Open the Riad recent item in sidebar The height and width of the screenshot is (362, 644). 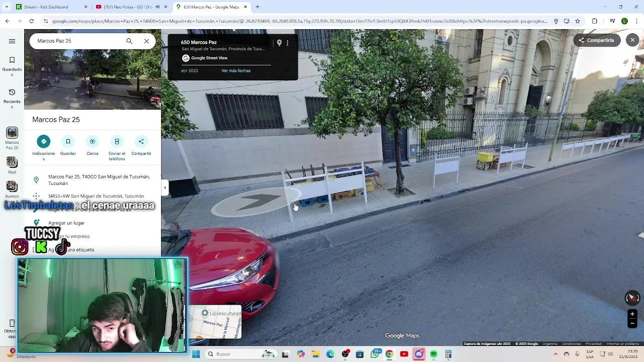pos(12,166)
